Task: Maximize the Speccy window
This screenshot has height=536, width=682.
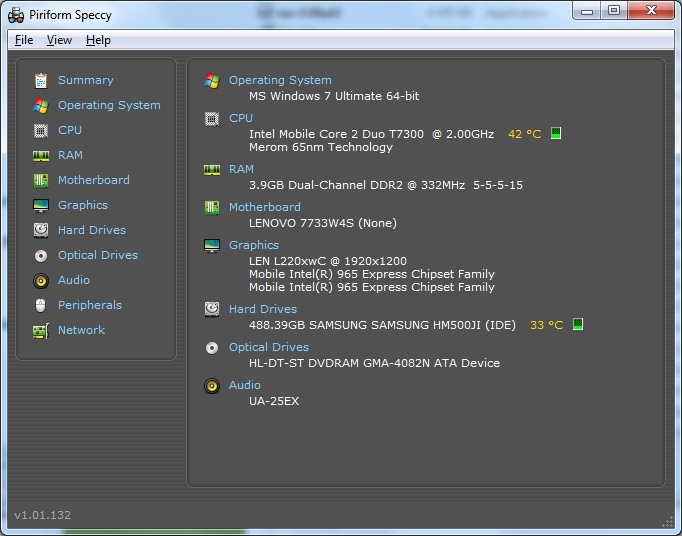Action: (614, 10)
